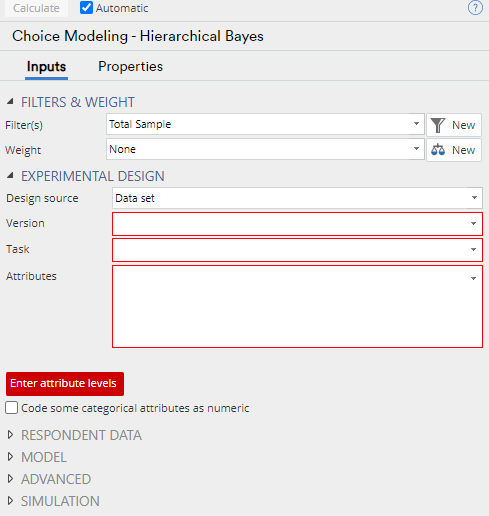Open the Version dropdown arrow
This screenshot has width=489, height=516.
(x=473, y=224)
